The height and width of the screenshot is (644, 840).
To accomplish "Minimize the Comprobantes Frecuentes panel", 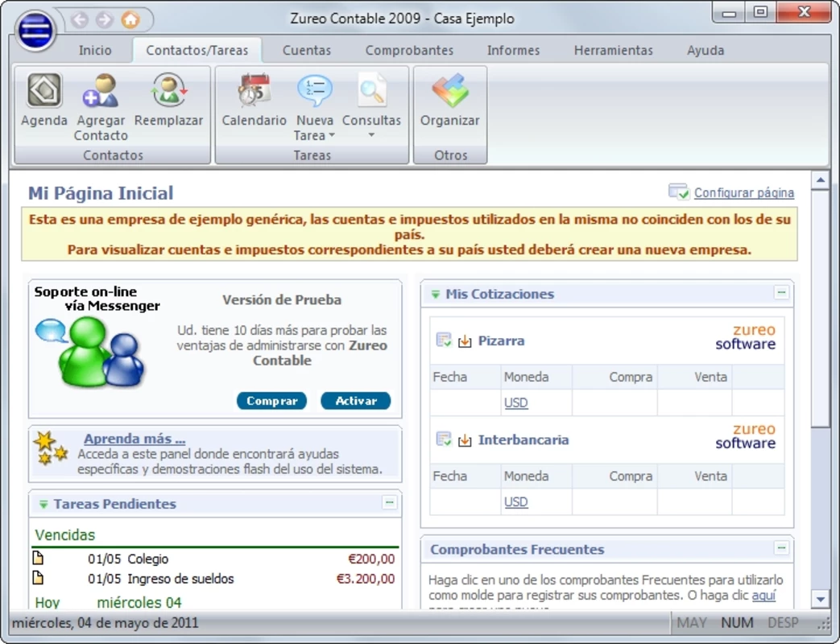I will click(x=781, y=547).
